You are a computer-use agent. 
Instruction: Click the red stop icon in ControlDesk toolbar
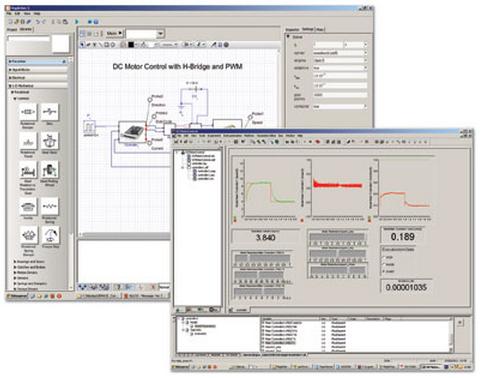[x=318, y=142]
